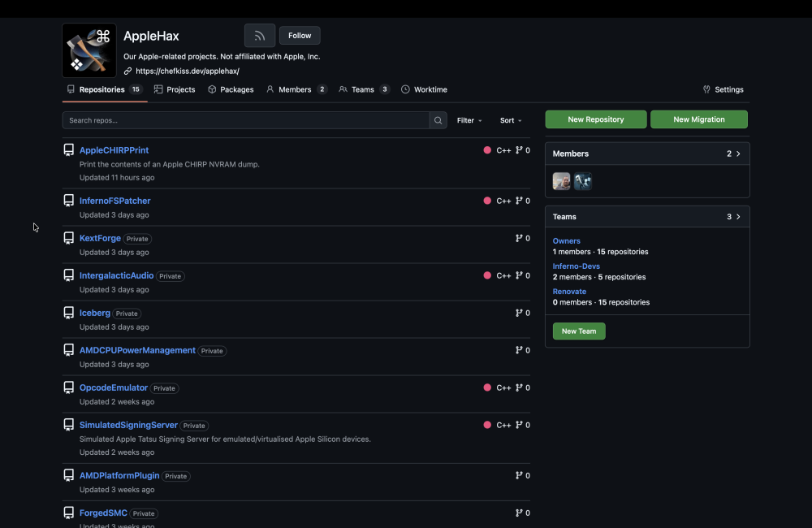
Task: Click the repository icon beside KextForge
Action: click(68, 238)
